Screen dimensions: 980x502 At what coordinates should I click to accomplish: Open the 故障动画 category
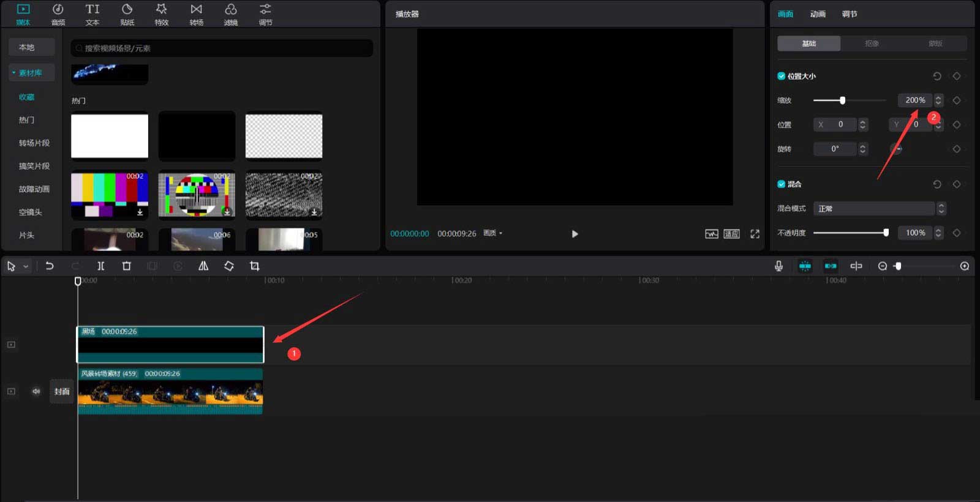[34, 189]
